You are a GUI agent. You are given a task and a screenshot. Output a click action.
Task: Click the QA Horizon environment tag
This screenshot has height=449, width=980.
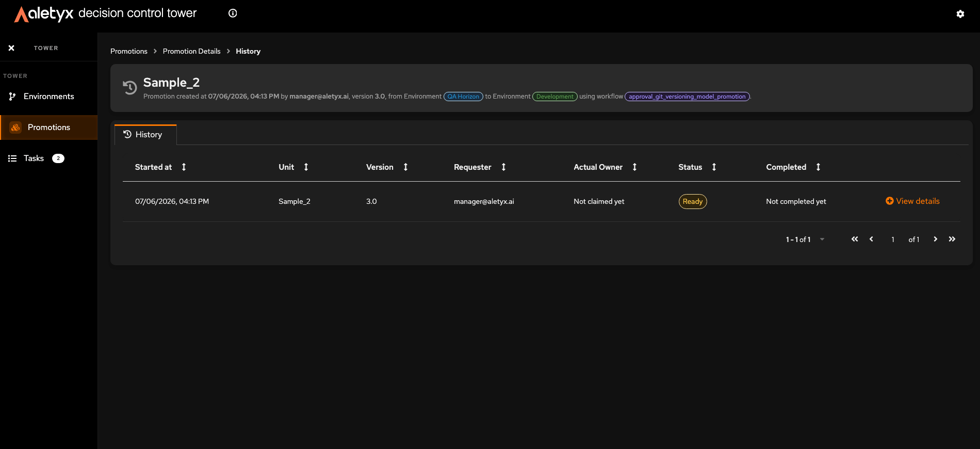[x=463, y=97]
